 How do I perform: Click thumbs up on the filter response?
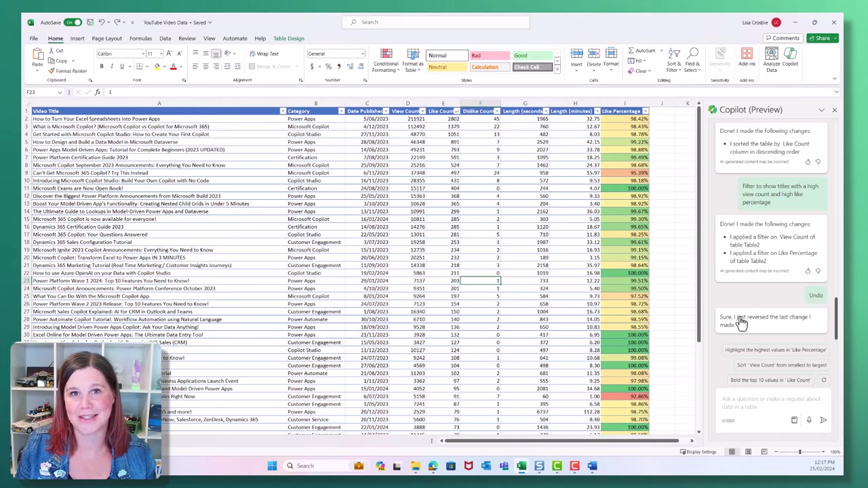point(808,271)
